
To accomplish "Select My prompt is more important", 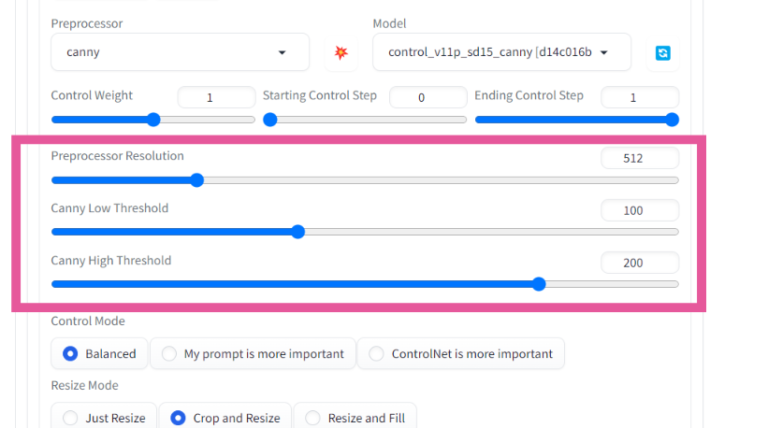I will click(252, 353).
